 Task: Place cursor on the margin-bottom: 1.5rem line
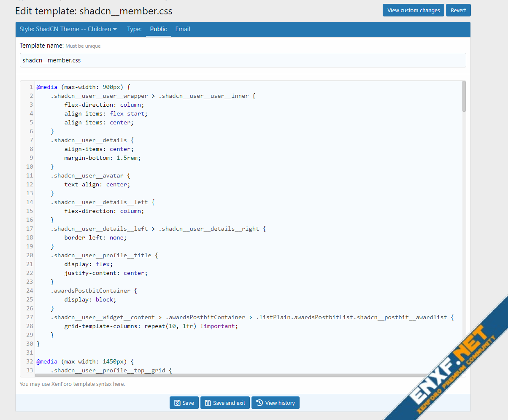pos(102,158)
